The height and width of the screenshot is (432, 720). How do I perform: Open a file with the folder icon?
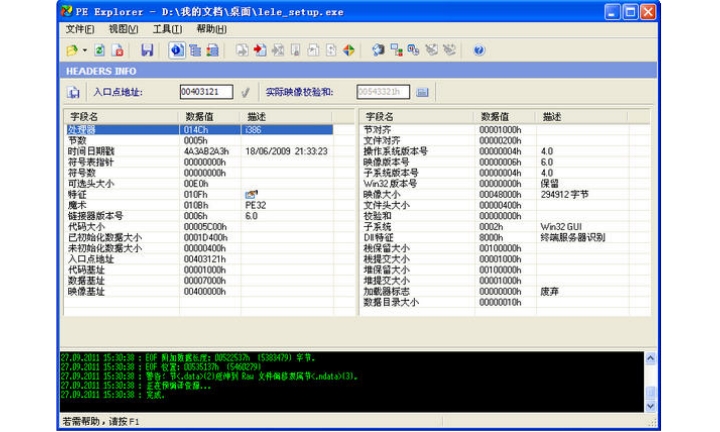point(72,50)
